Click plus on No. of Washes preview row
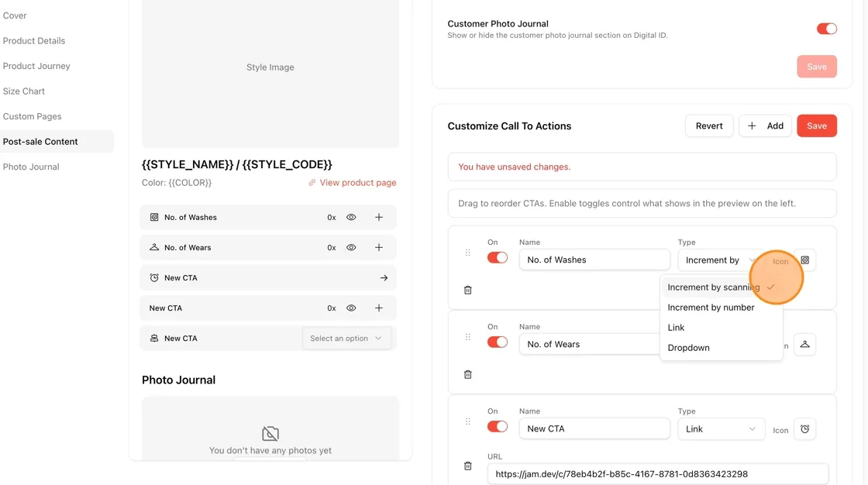The width and height of the screenshot is (868, 485). tap(379, 217)
